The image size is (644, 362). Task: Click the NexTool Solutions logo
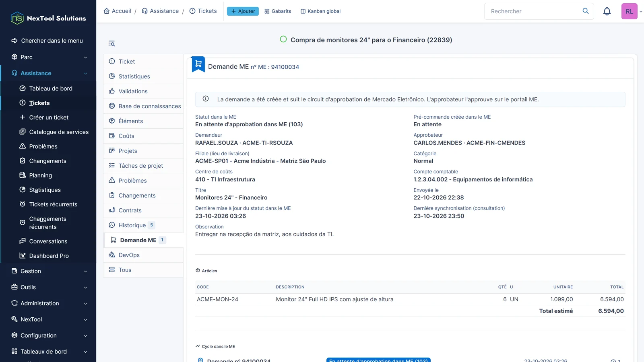[48, 18]
